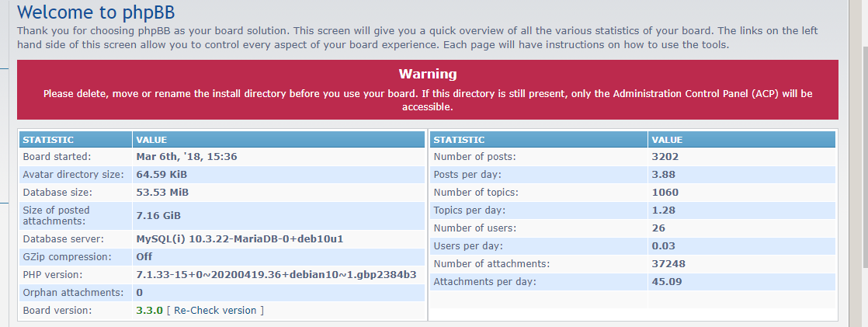Click the Number of users value 26
Viewport: 868px width, 327px height.
[658, 228]
